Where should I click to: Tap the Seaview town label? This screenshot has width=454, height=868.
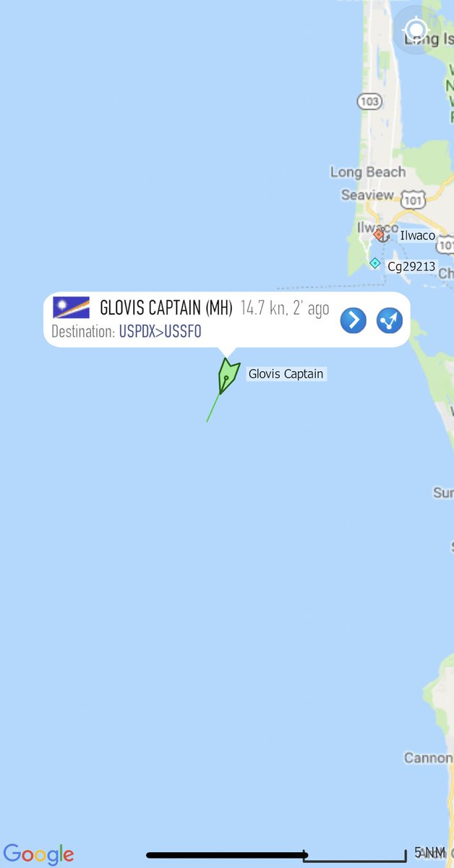[367, 195]
